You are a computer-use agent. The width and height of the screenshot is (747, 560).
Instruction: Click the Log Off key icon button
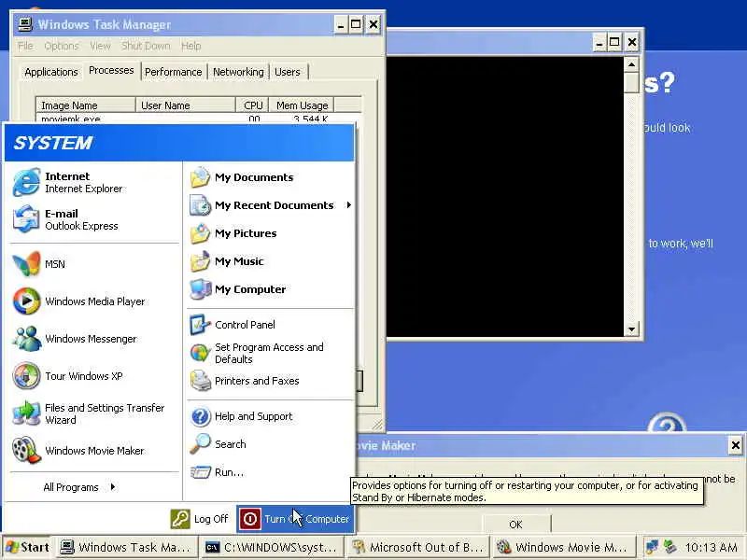tap(180, 519)
